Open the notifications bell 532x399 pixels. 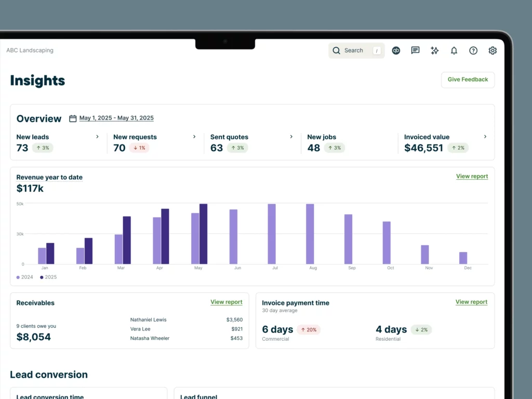[x=454, y=50]
